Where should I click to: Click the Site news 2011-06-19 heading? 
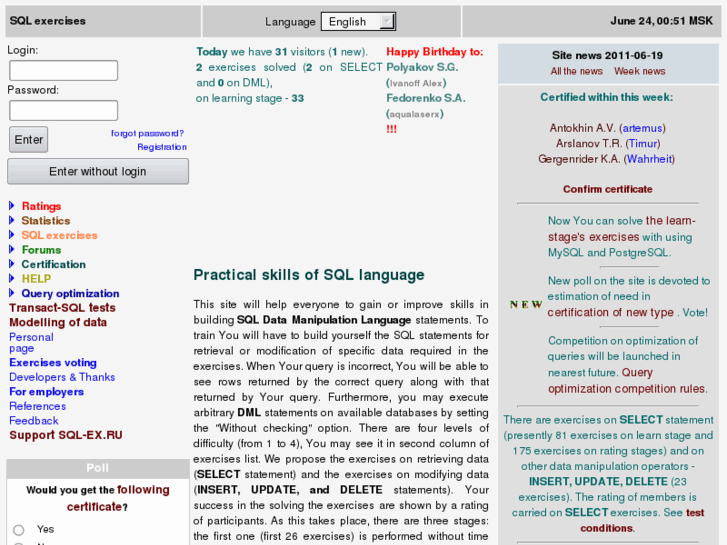tap(607, 56)
